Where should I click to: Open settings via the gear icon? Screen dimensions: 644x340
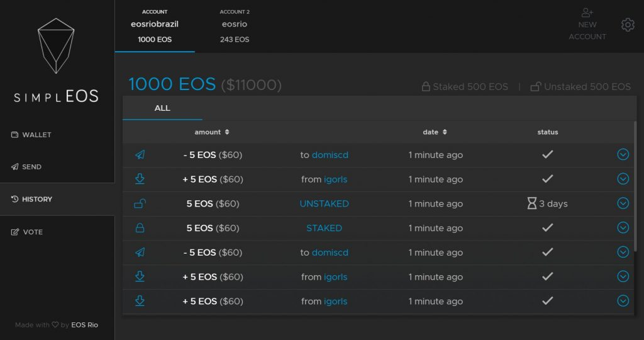coord(628,25)
